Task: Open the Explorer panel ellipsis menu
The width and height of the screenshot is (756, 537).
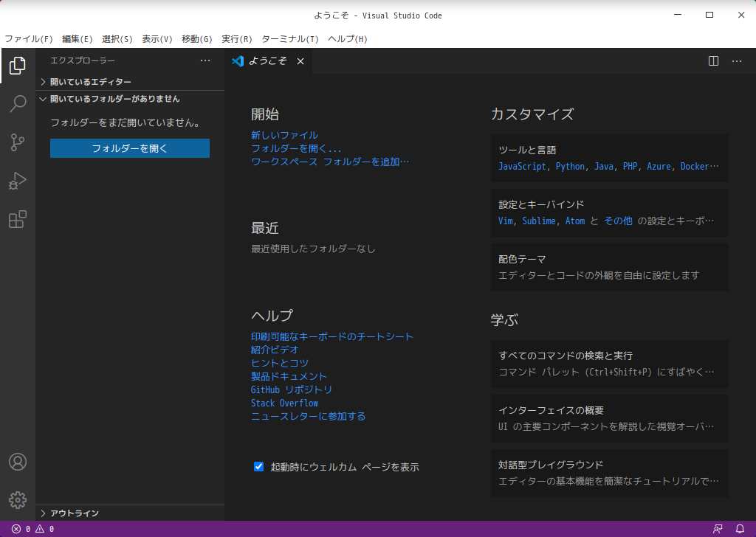Action: 205,60
